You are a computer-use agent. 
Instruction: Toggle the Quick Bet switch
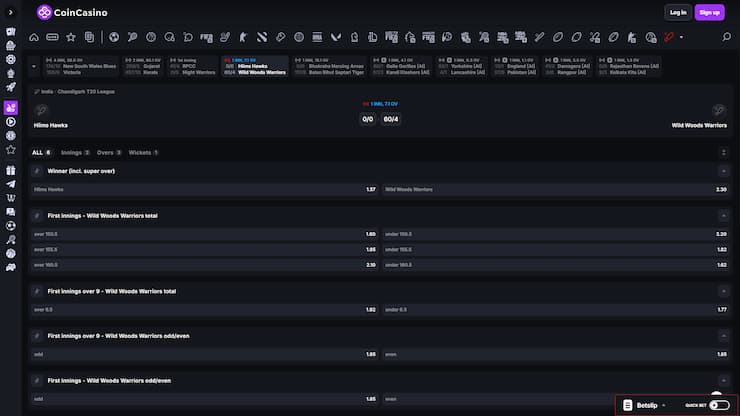pos(719,405)
